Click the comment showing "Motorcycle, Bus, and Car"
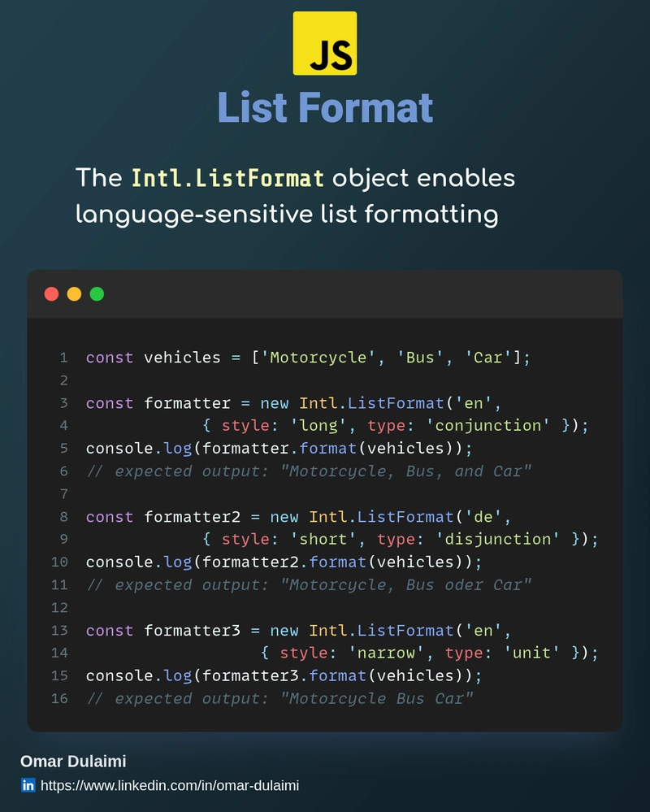 (x=309, y=471)
